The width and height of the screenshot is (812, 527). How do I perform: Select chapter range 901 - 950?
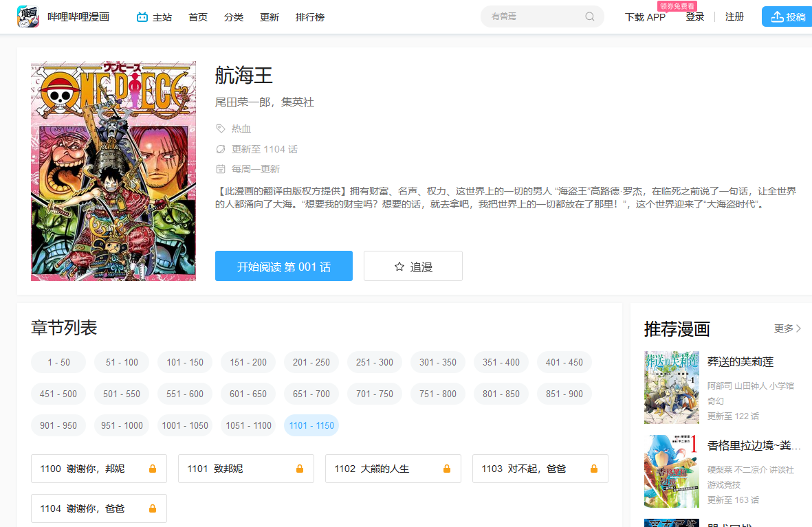click(58, 425)
